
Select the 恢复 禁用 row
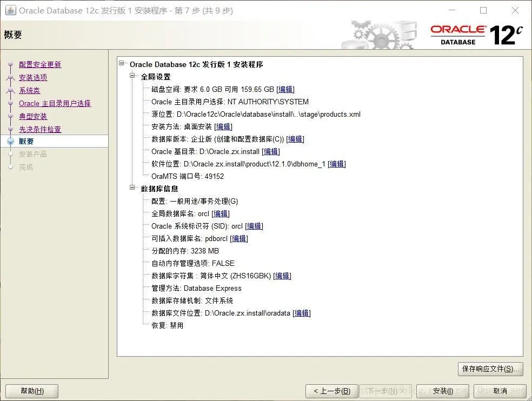click(x=167, y=325)
